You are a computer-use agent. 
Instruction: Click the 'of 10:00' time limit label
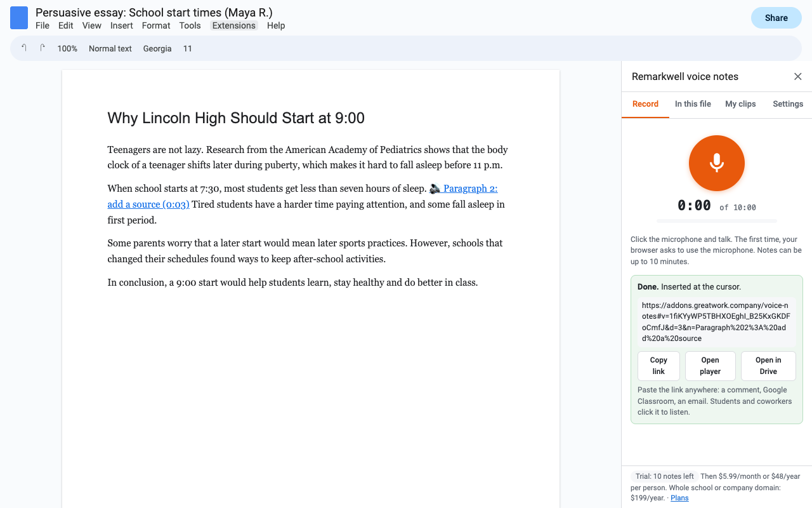pos(738,208)
